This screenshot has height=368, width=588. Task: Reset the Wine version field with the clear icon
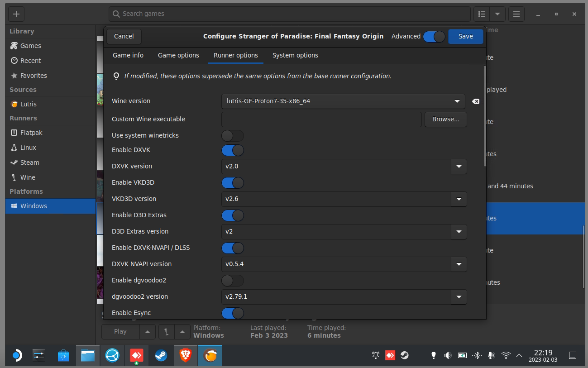click(476, 101)
